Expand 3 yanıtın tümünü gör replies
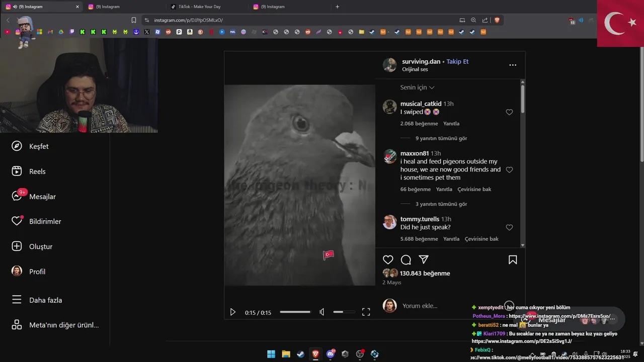 pos(441,204)
